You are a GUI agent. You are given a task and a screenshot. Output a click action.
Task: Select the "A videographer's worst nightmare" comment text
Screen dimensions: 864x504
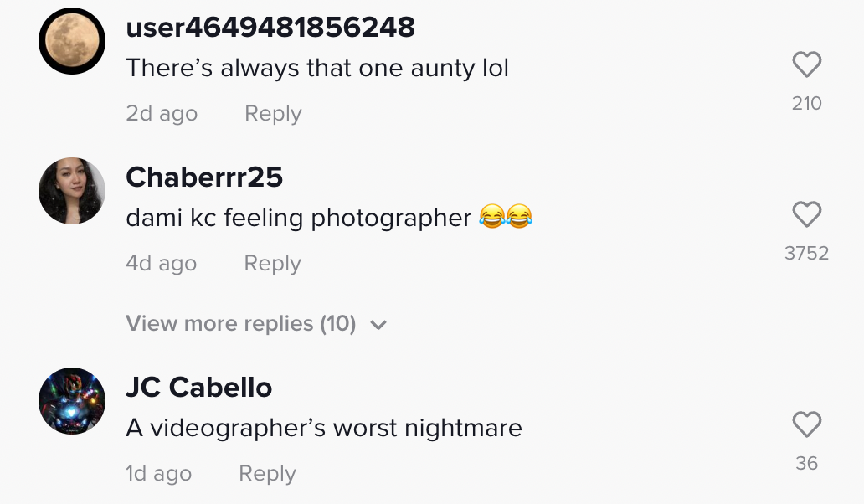pos(324,429)
